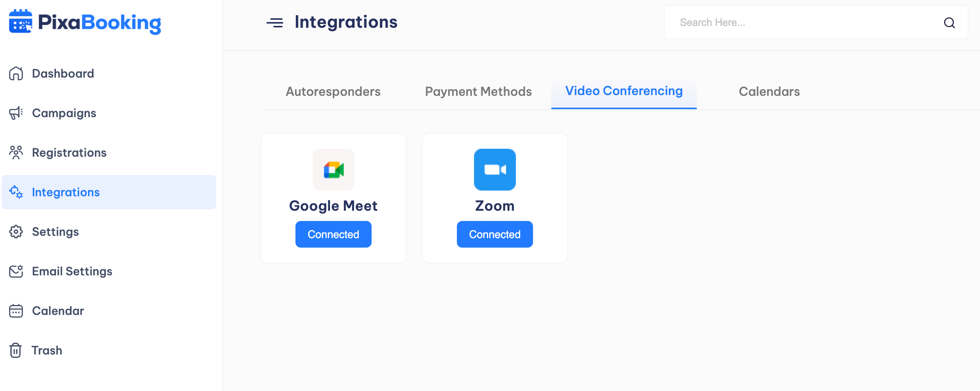Click the Email Settings envelope icon

16,271
